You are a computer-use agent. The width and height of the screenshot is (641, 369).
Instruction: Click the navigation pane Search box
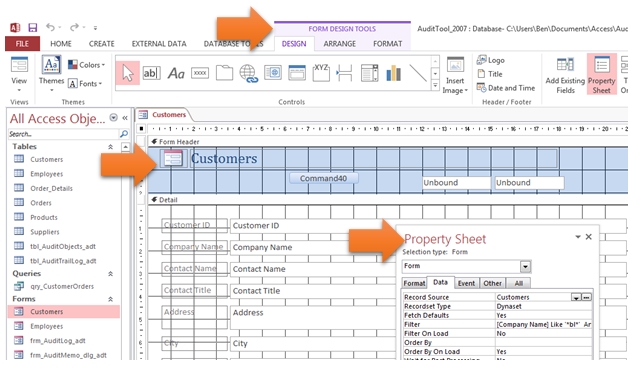tap(63, 134)
